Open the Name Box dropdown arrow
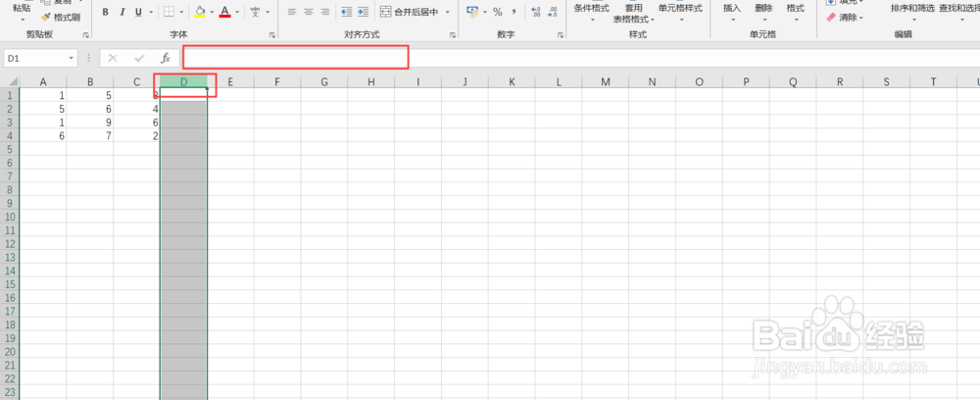 [72, 58]
